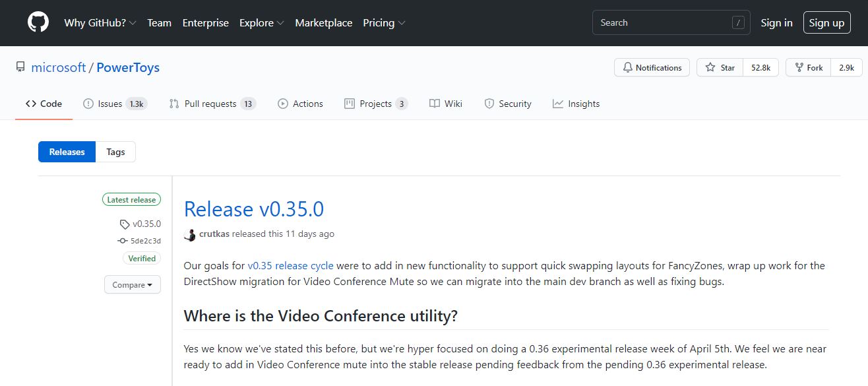
Task: Open the Pull requests tab
Action: point(212,104)
